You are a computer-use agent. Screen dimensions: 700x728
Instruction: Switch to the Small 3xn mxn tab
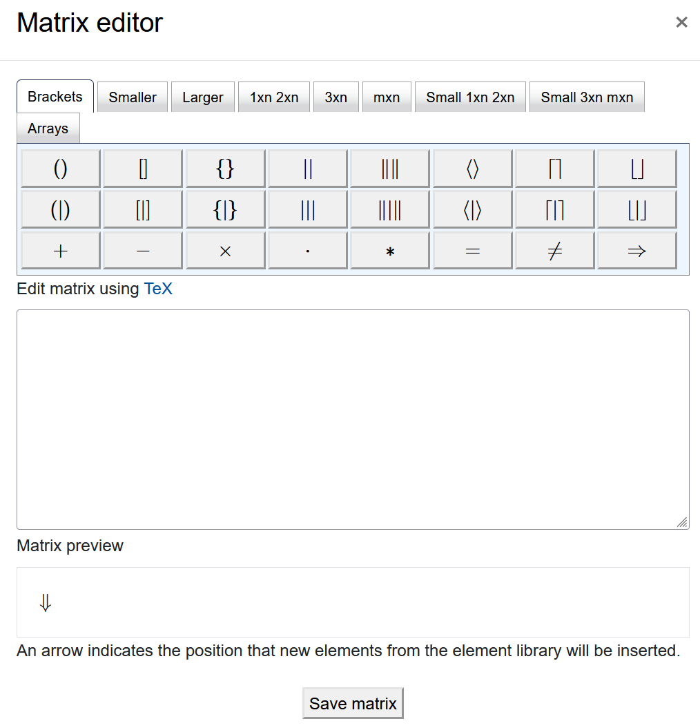586,97
